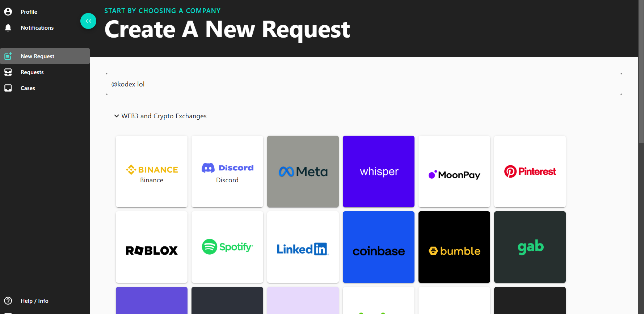Click the Notifications bell icon

point(8,27)
